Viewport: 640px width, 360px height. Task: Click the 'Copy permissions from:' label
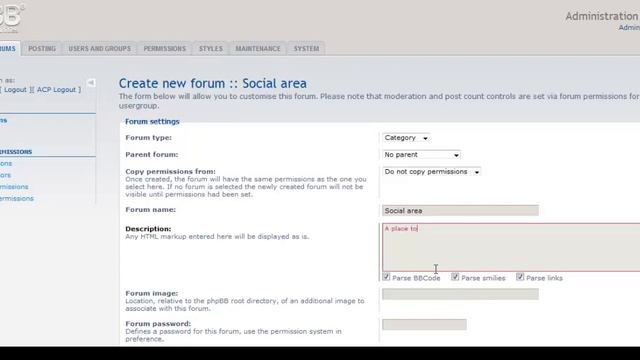tap(171, 171)
